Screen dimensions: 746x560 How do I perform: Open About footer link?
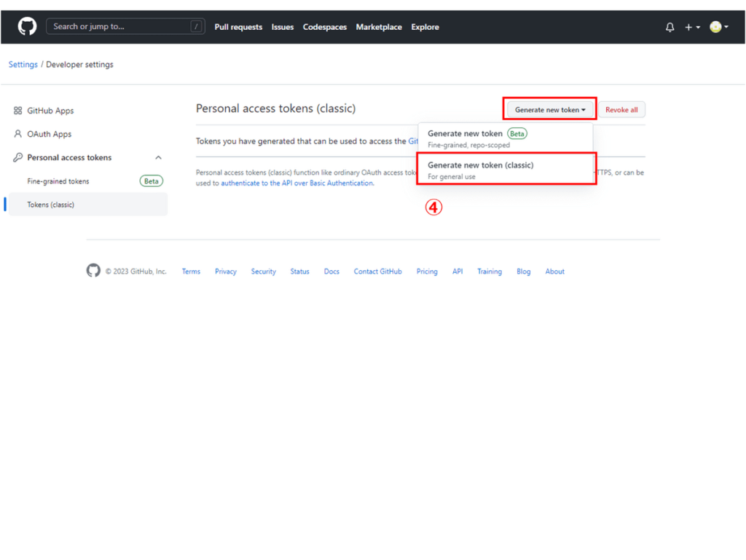(x=554, y=272)
